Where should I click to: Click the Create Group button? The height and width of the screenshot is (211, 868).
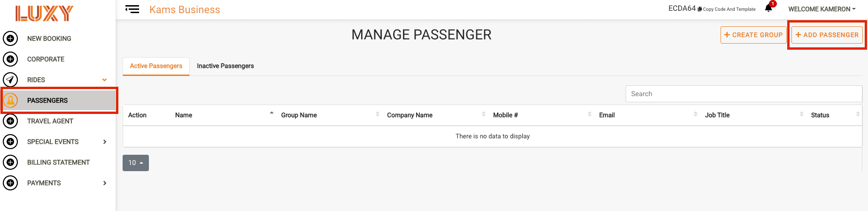[x=753, y=35]
